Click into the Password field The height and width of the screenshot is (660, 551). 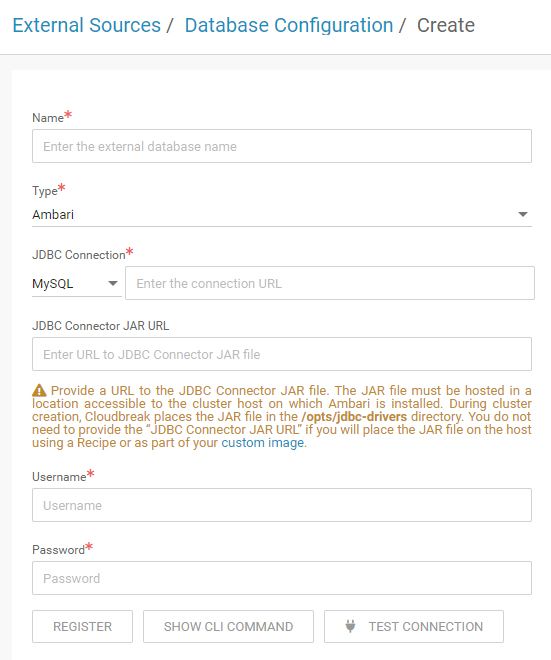[282, 578]
